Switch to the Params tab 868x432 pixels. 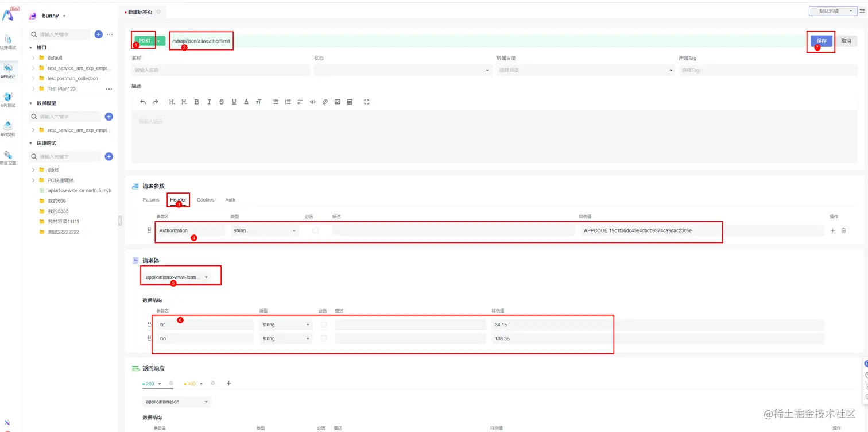click(x=151, y=200)
